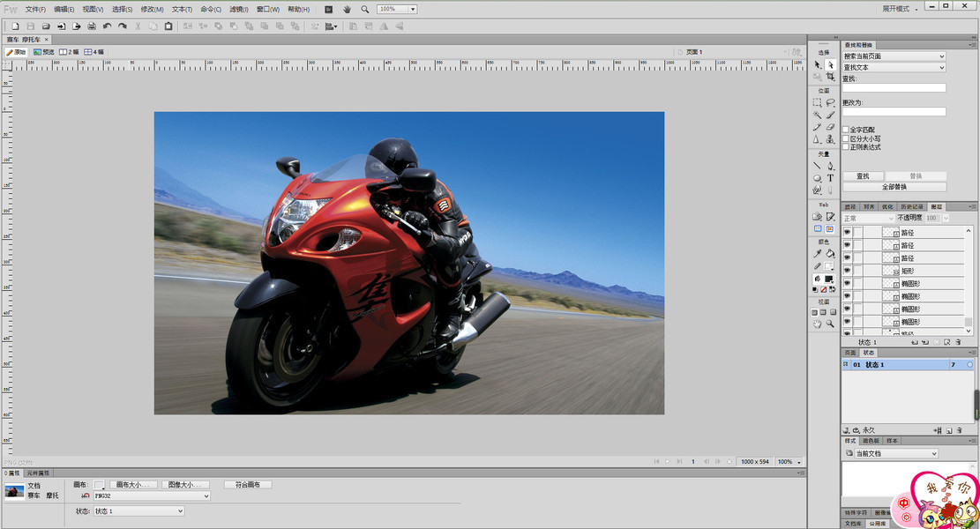Click the 图像大小 button
This screenshot has width=980, height=529.
click(185, 485)
